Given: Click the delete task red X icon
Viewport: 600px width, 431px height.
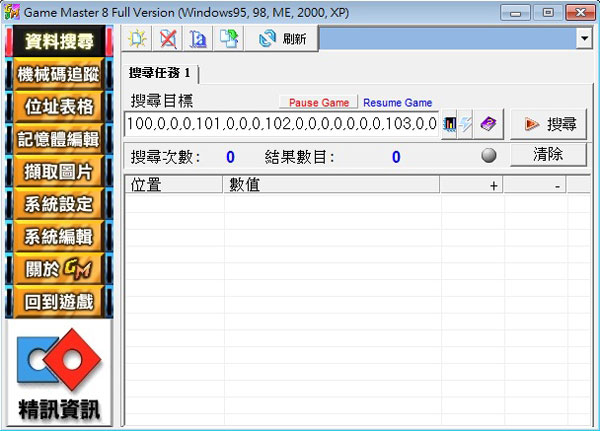Looking at the screenshot, I should click(x=168, y=38).
